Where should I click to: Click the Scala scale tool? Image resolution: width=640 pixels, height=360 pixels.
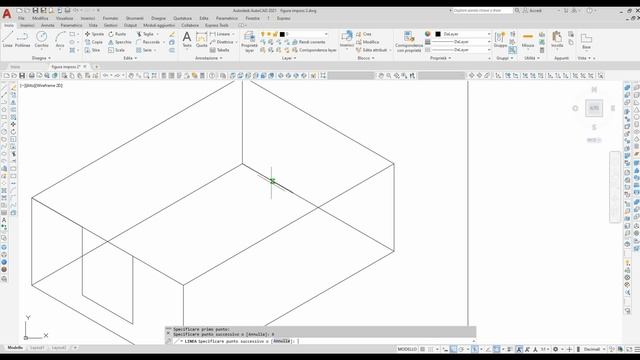click(x=117, y=50)
